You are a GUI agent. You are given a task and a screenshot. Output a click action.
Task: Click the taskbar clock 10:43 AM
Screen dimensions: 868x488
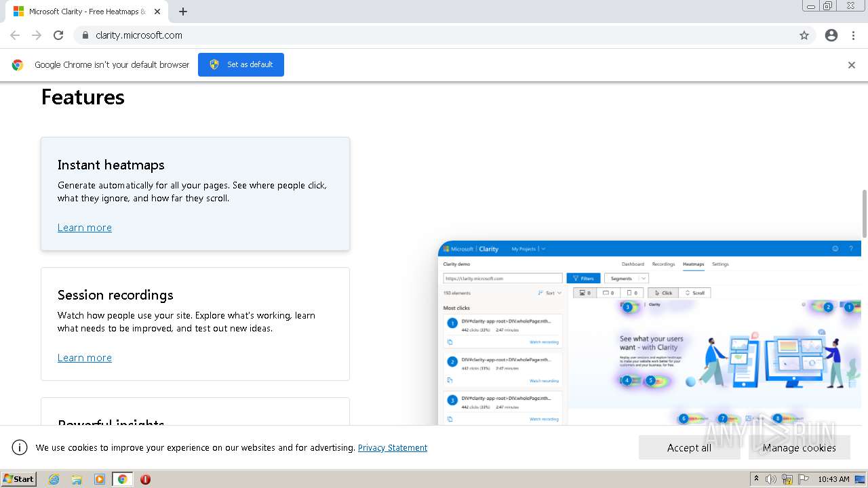pyautogui.click(x=833, y=479)
